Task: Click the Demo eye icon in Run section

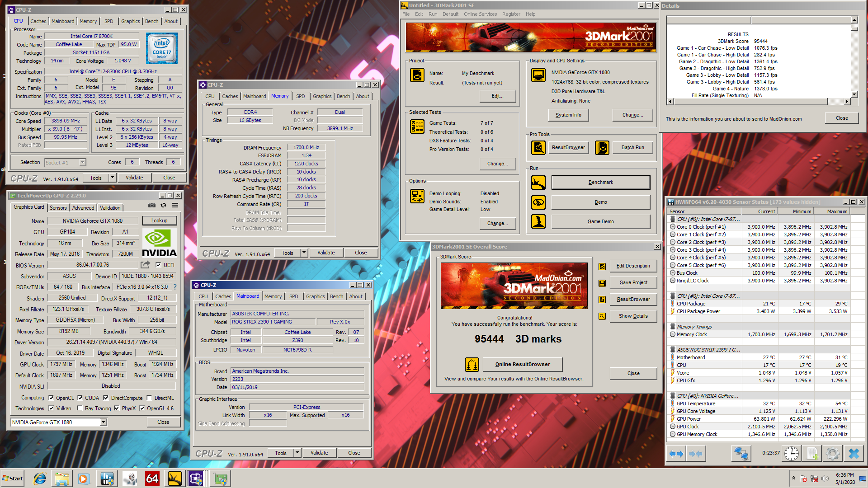Action: (538, 202)
